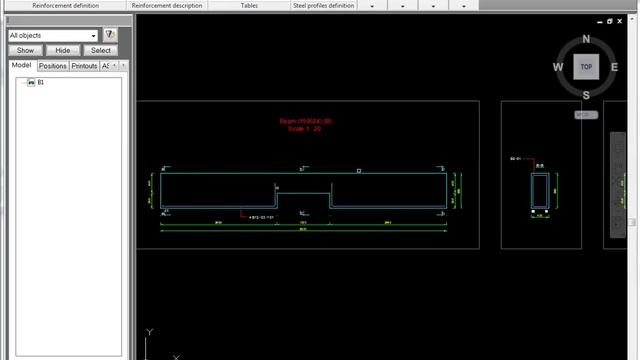This screenshot has height=360, width=640.
Task: Restore down the drawing viewport window
Action: pos(609,21)
